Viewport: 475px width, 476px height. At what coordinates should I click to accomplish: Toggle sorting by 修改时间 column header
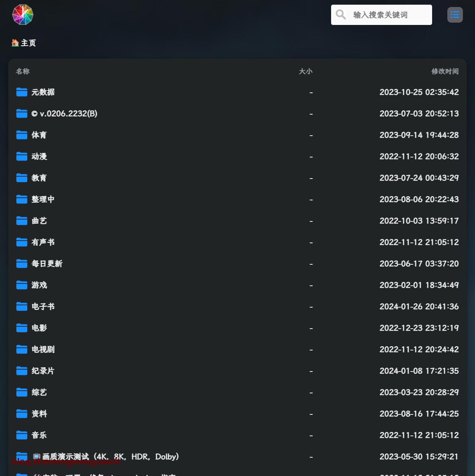tap(445, 71)
